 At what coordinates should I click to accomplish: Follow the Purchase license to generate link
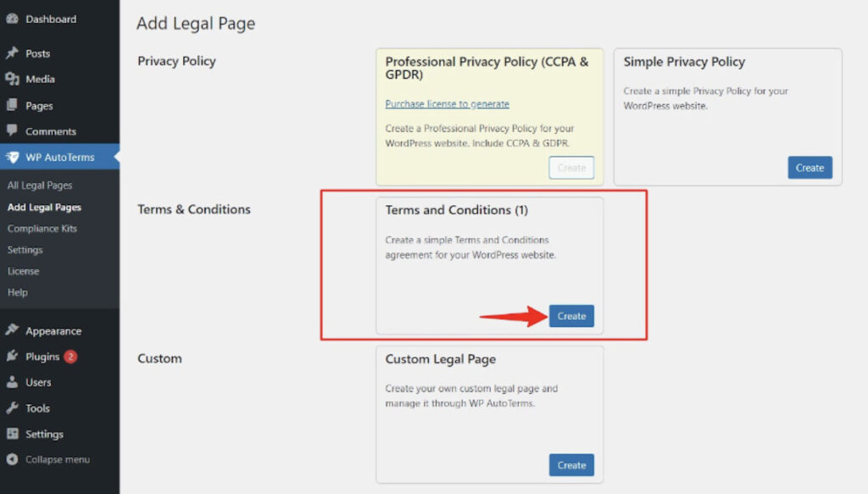coord(448,104)
